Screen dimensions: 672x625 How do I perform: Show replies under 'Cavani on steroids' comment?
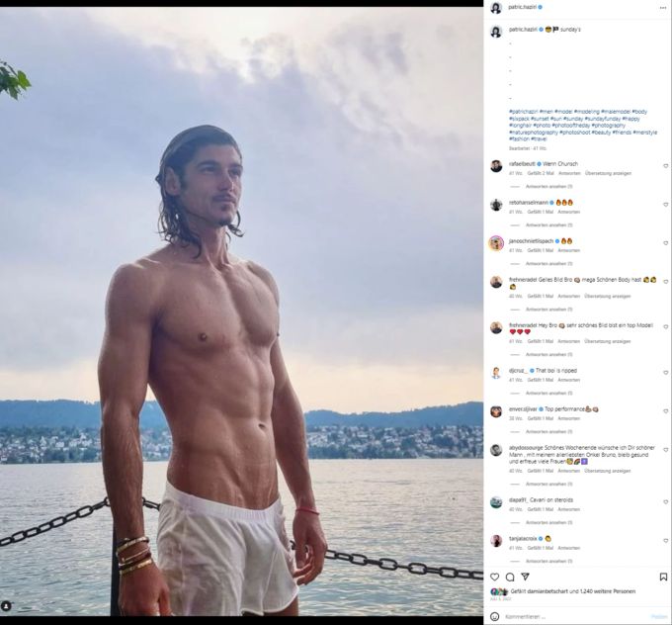[549, 522]
